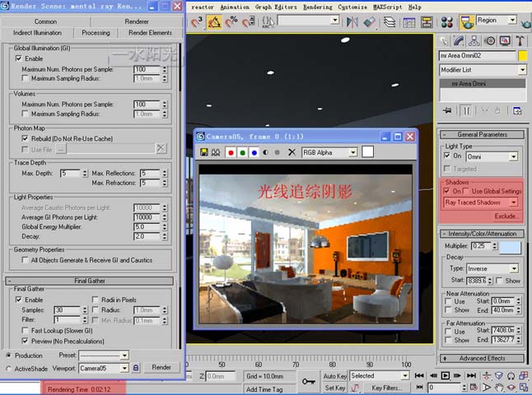Image resolution: width=532 pixels, height=395 pixels.
Task: Toggle the Percent Snap icon
Action: (x=231, y=22)
